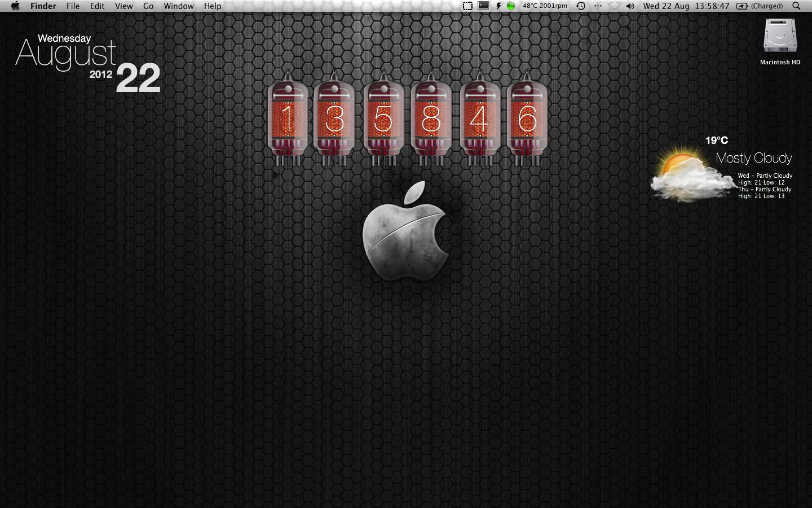Image resolution: width=812 pixels, height=508 pixels.
Task: Click the 48°C 2001rpm temperature readout
Action: click(x=545, y=6)
